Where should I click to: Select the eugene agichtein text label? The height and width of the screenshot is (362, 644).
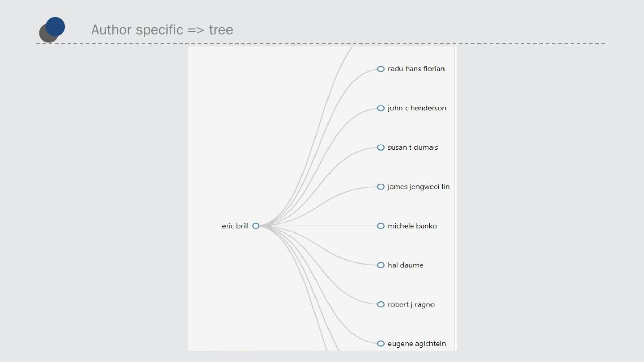(416, 344)
